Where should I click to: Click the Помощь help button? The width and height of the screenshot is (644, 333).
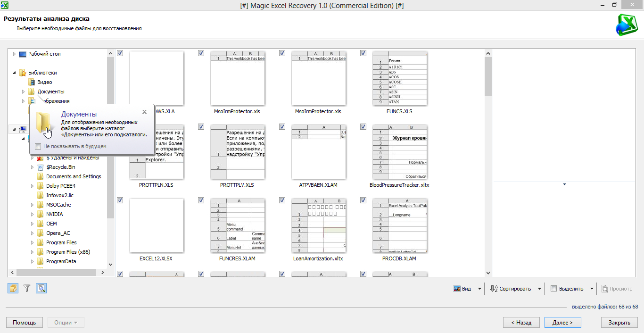(x=24, y=323)
